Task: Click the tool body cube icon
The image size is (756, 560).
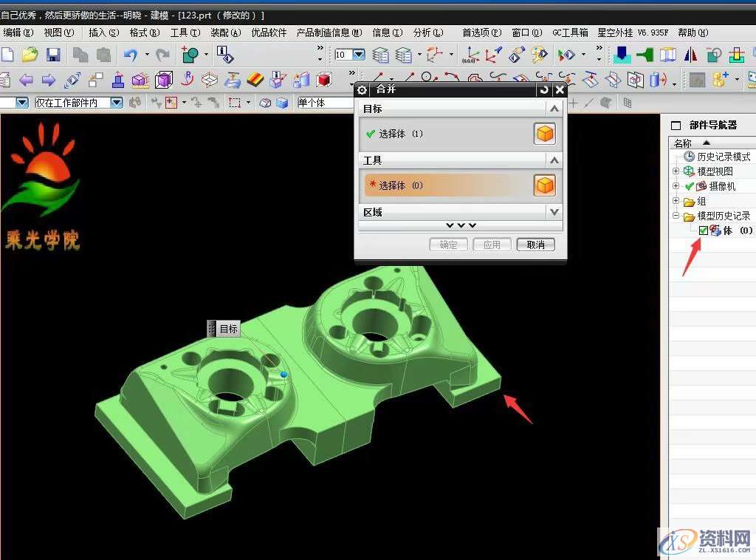Action: pyautogui.click(x=544, y=185)
